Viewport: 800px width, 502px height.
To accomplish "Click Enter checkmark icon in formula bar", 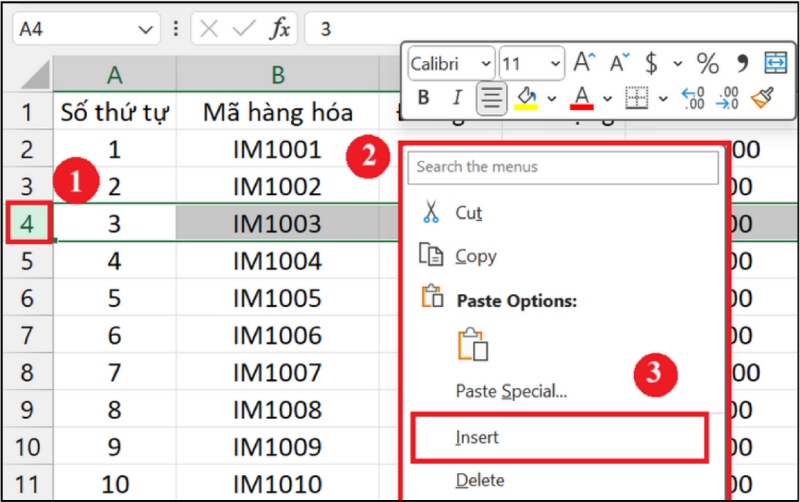I will [244, 29].
